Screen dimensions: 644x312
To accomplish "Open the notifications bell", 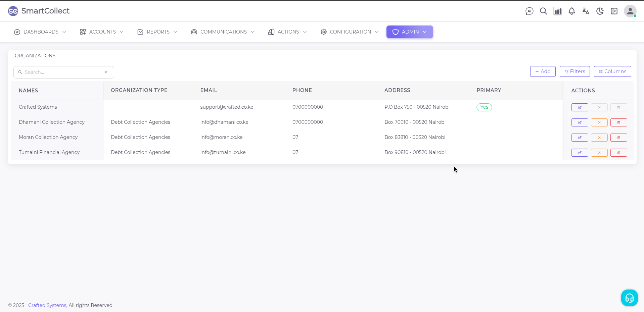I will (x=571, y=11).
